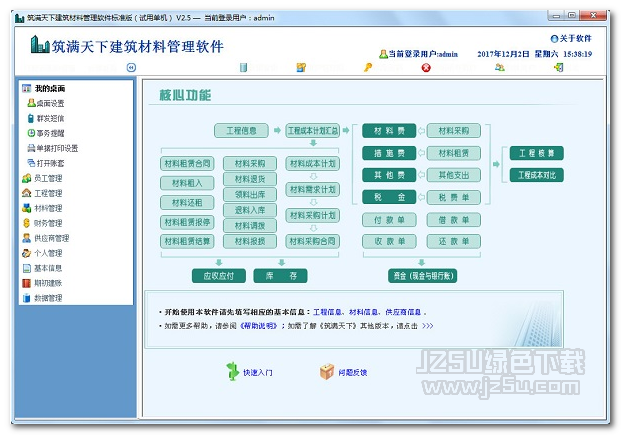Screen dimensions: 621x435
Task: Open the 材料租赁结算 button
Action: 187,241
